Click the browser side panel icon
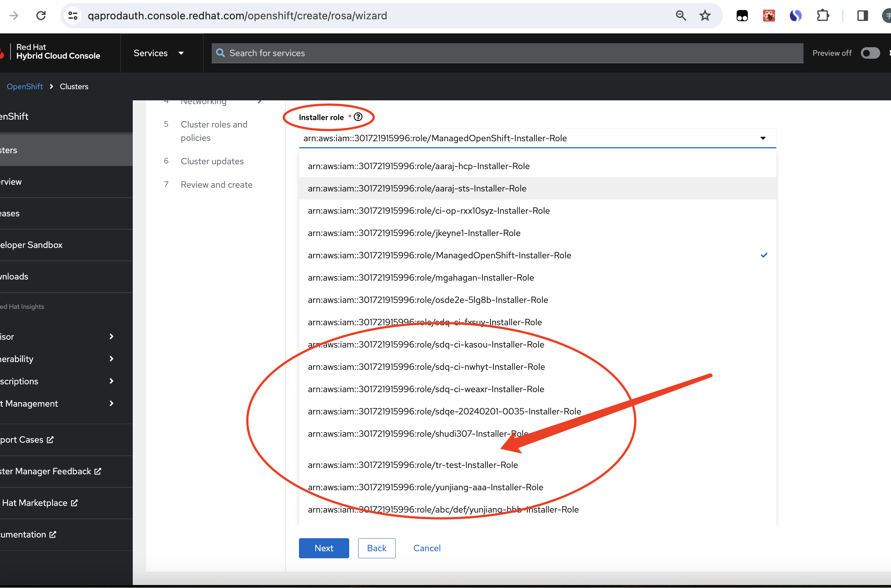This screenshot has width=891, height=588. click(x=862, y=15)
